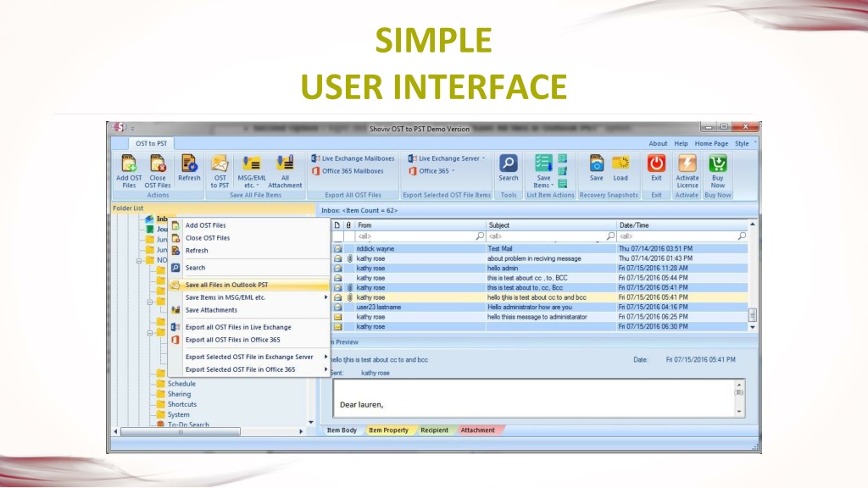Open the Item Property tab

(388, 430)
